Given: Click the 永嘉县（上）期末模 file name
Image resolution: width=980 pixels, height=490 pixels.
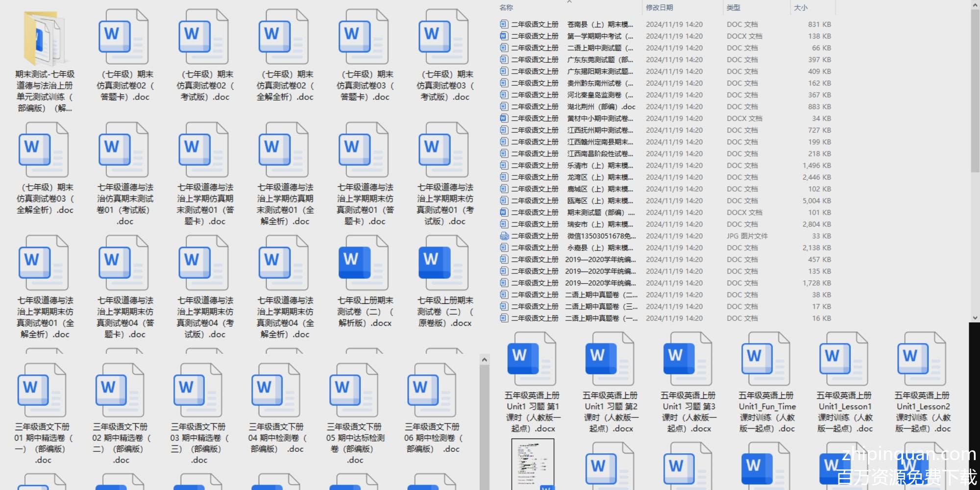Looking at the screenshot, I should tap(600, 247).
